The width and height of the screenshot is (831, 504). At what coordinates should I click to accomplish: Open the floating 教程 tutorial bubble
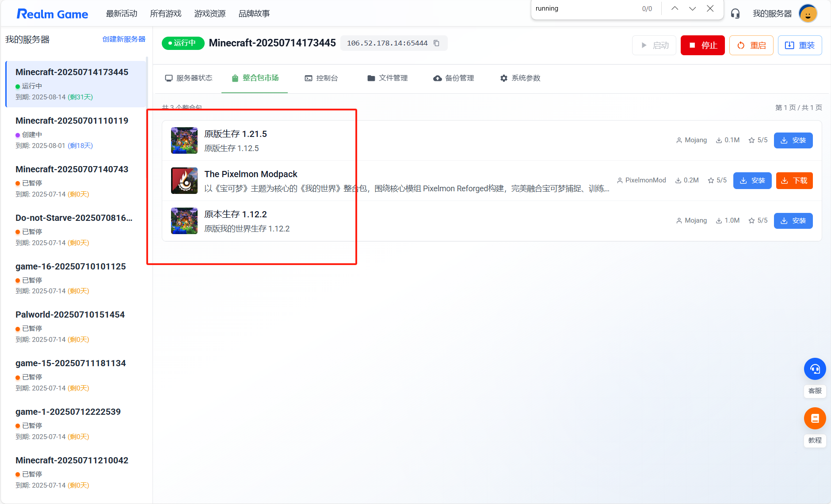click(x=815, y=418)
